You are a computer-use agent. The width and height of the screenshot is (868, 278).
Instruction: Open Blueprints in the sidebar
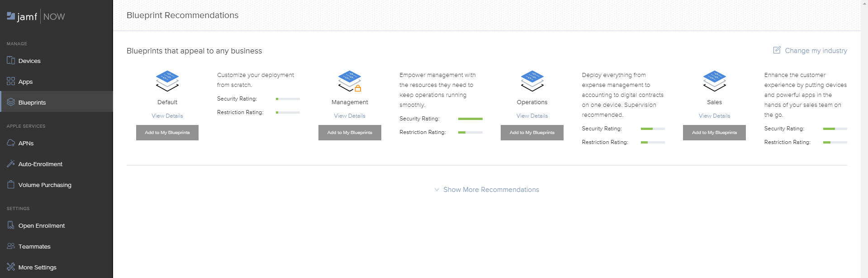coord(32,102)
